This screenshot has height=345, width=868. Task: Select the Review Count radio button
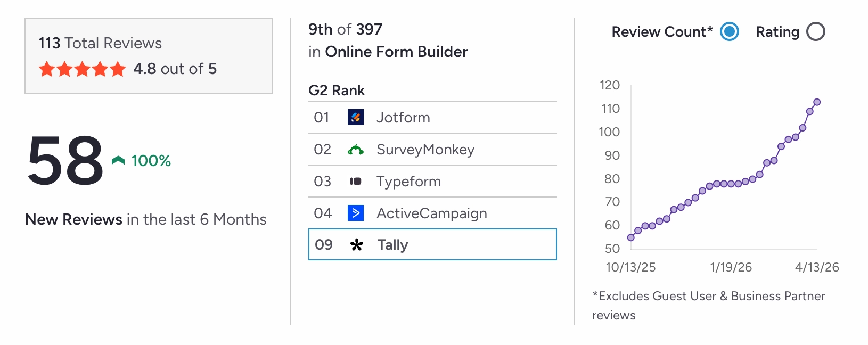point(730,32)
